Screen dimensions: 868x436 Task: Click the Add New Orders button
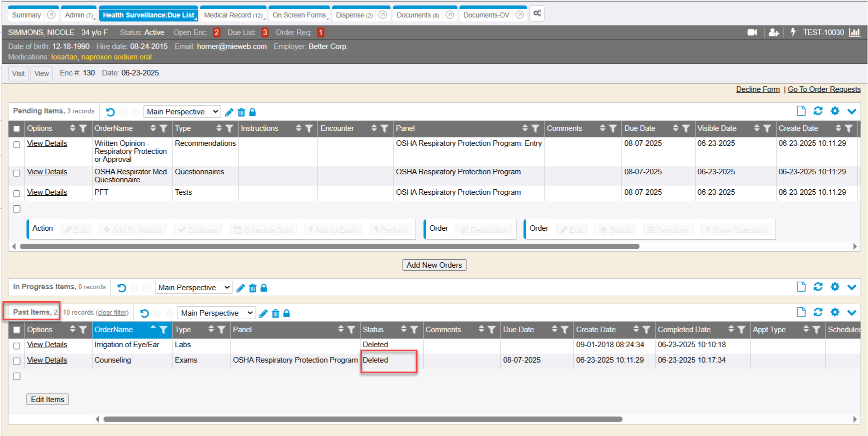click(434, 265)
